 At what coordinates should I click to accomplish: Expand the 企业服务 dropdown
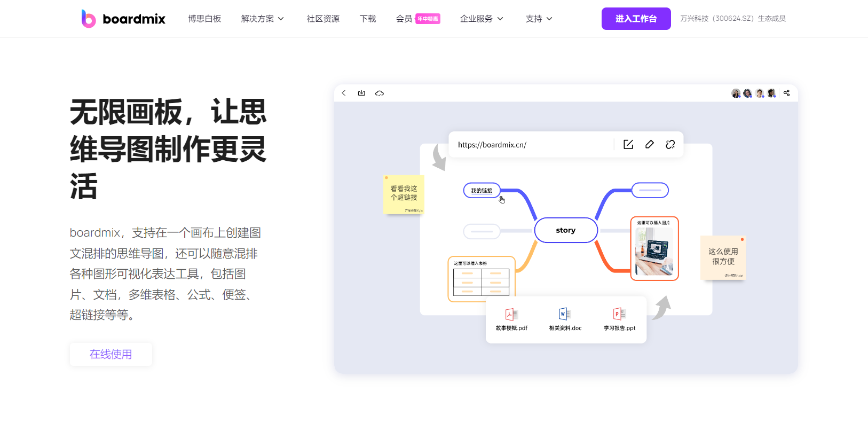coord(482,19)
